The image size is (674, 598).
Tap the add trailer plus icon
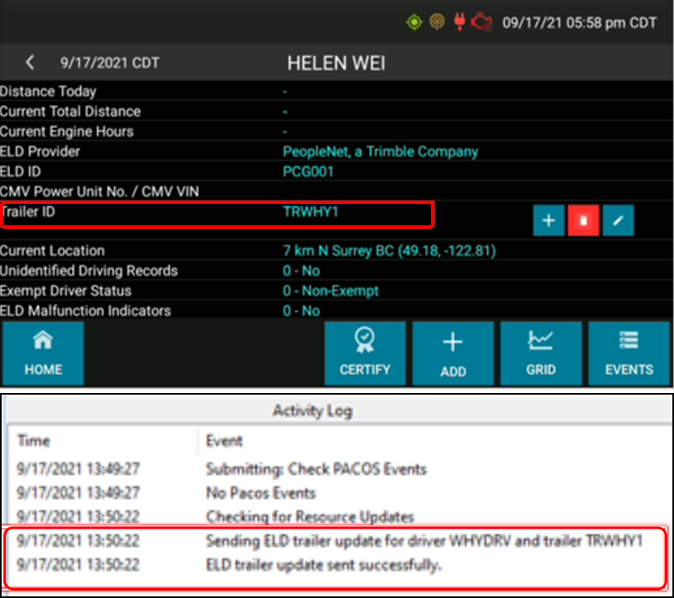pyautogui.click(x=549, y=220)
